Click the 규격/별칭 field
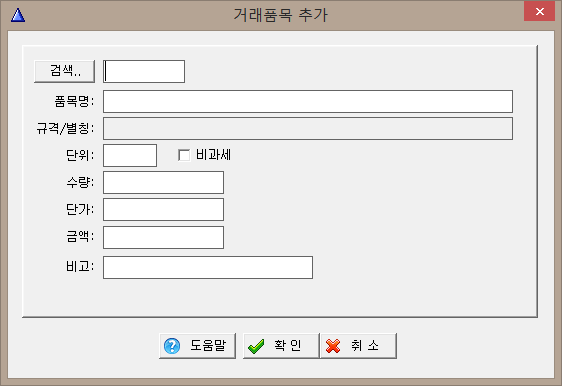 click(x=308, y=128)
